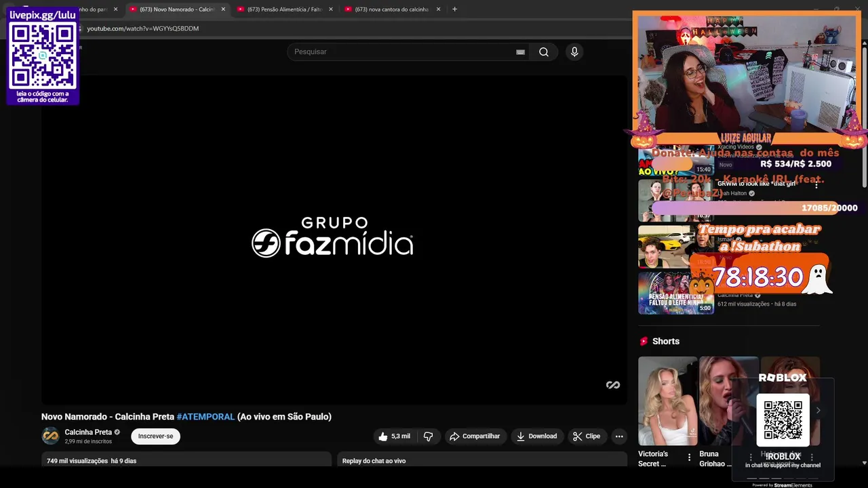Click the Clipe button
Viewport: 868px width, 488px height.
(x=587, y=436)
